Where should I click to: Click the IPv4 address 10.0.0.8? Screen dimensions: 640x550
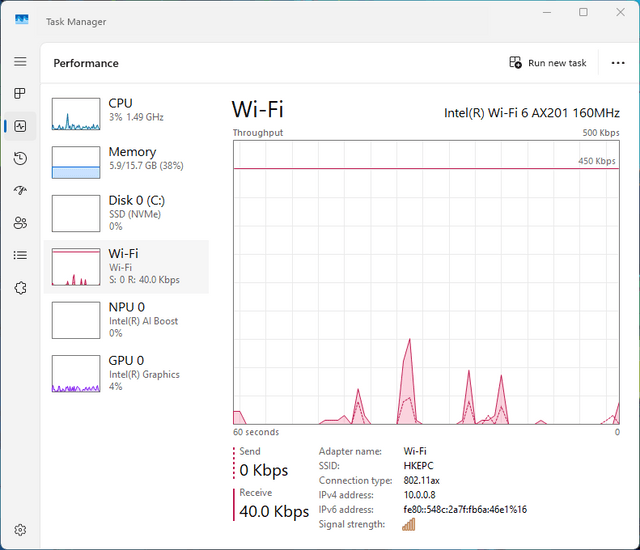[420, 495]
